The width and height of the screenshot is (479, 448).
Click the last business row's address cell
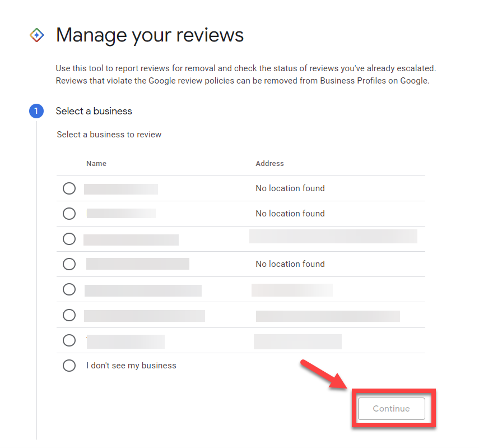pyautogui.click(x=297, y=341)
